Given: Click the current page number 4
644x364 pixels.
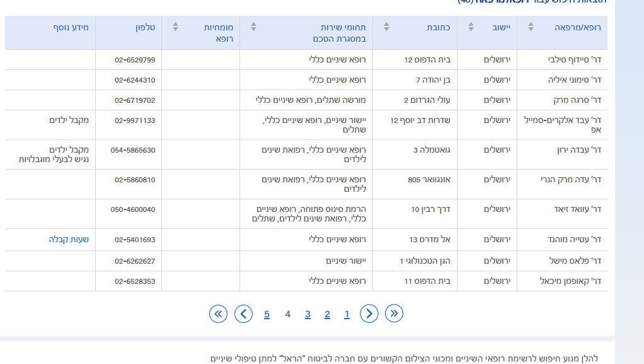Looking at the screenshot, I should (x=287, y=314).
